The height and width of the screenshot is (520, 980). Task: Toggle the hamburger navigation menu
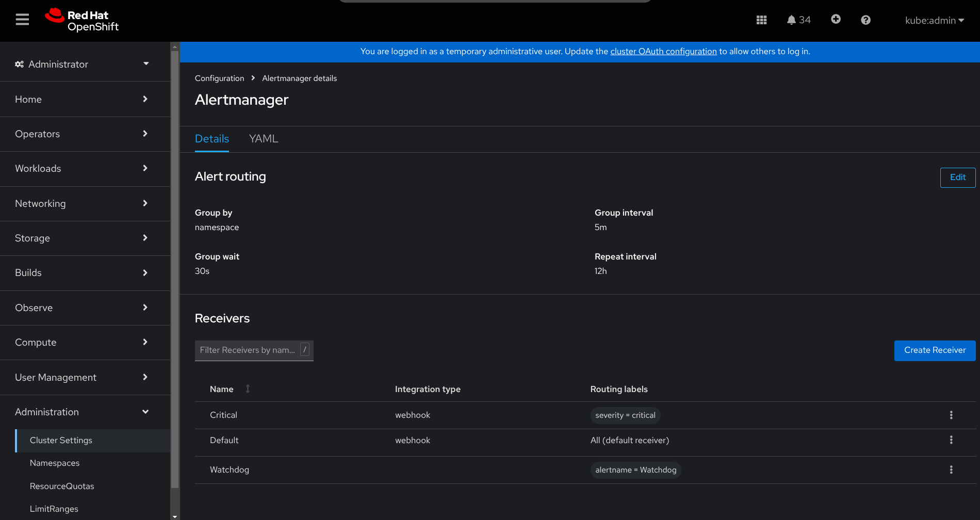(22, 20)
